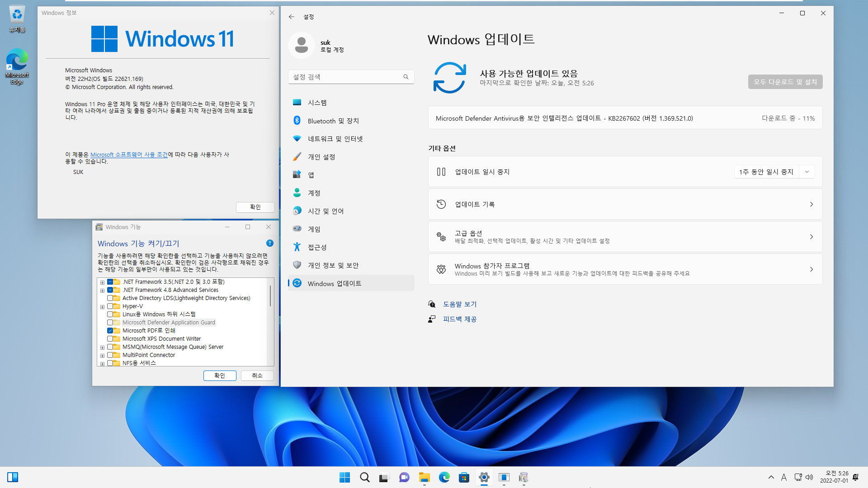Select 시스템 in settings sidebar
The width and height of the screenshot is (868, 488).
(x=351, y=103)
